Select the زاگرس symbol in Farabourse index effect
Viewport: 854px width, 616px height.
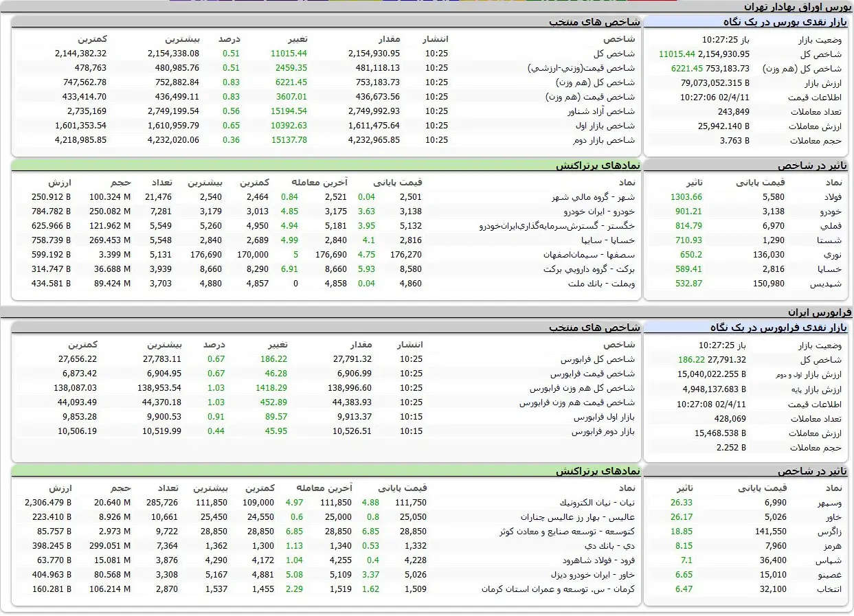tap(829, 532)
